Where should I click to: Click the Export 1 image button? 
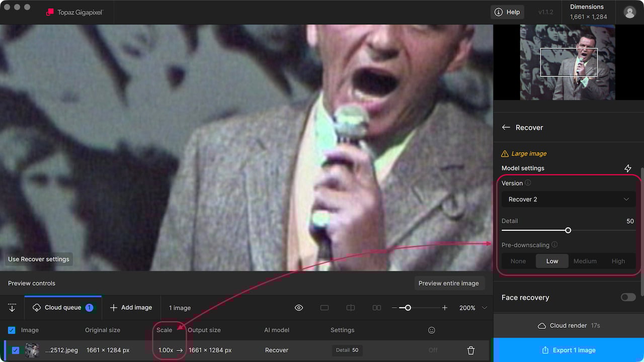pyautogui.click(x=569, y=350)
